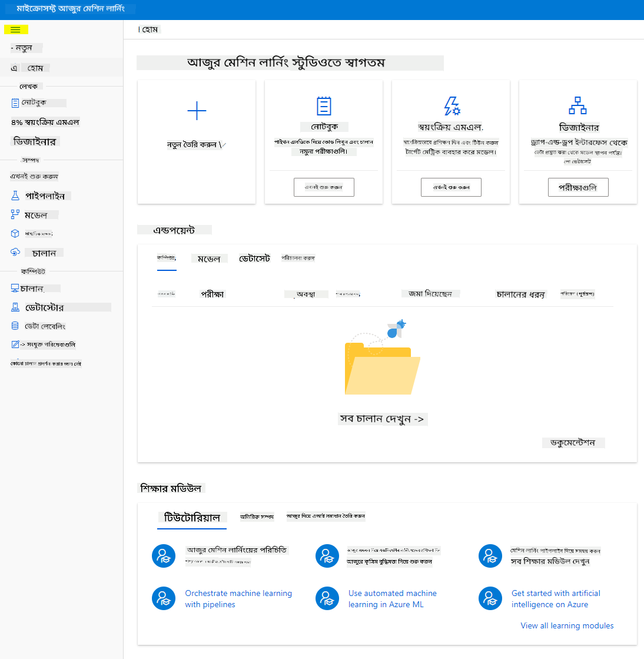Screen dimensions: 644x659
Task: Click the edit icon beside সংযুক্ত পরিষেবাগুলি
Action: tap(15, 344)
